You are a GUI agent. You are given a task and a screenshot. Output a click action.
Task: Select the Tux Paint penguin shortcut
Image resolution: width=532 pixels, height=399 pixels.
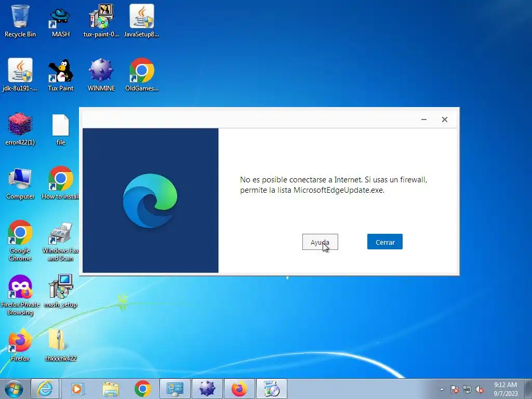click(x=60, y=75)
